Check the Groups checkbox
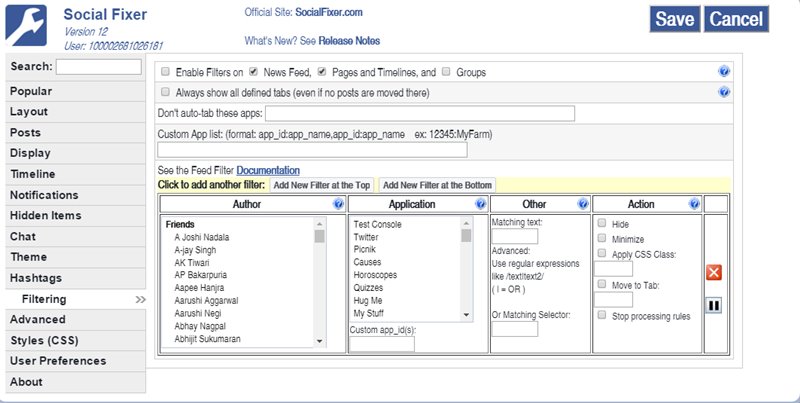 click(446, 71)
